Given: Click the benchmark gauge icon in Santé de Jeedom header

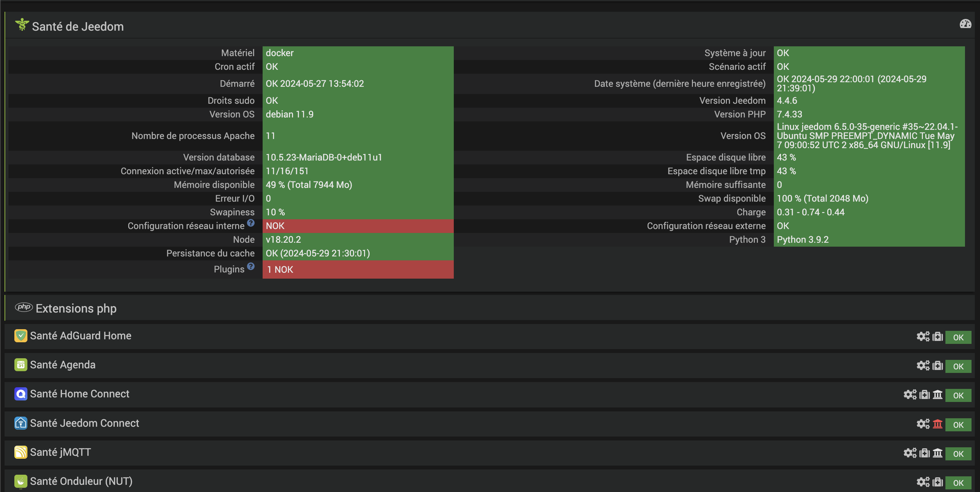Looking at the screenshot, I should coord(965,24).
